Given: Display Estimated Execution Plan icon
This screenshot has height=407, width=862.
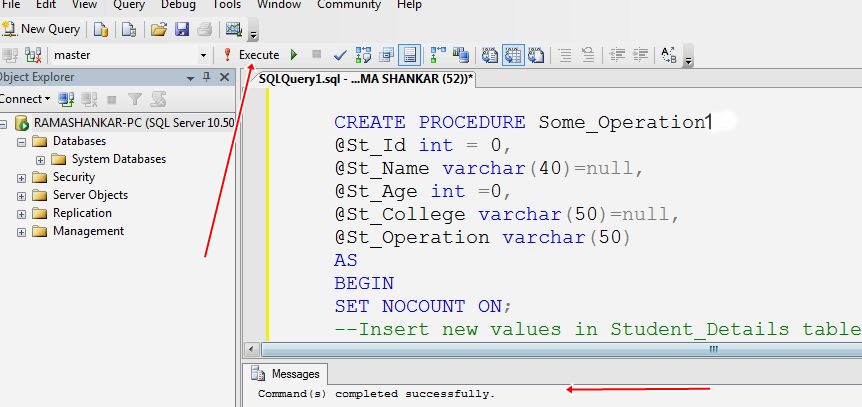Looking at the screenshot, I should (363, 55).
